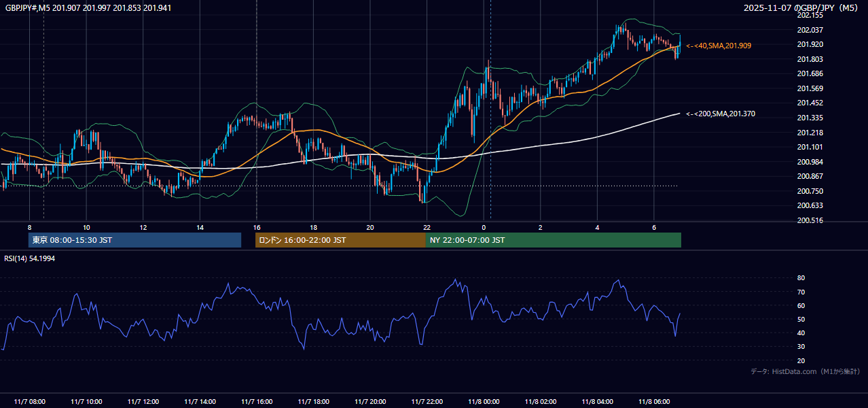Click hour label 0 under the price chart
The image size is (868, 408).
484,227
